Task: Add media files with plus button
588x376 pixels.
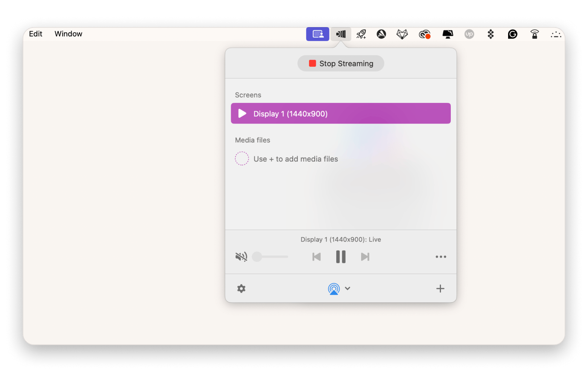Action: click(x=440, y=289)
